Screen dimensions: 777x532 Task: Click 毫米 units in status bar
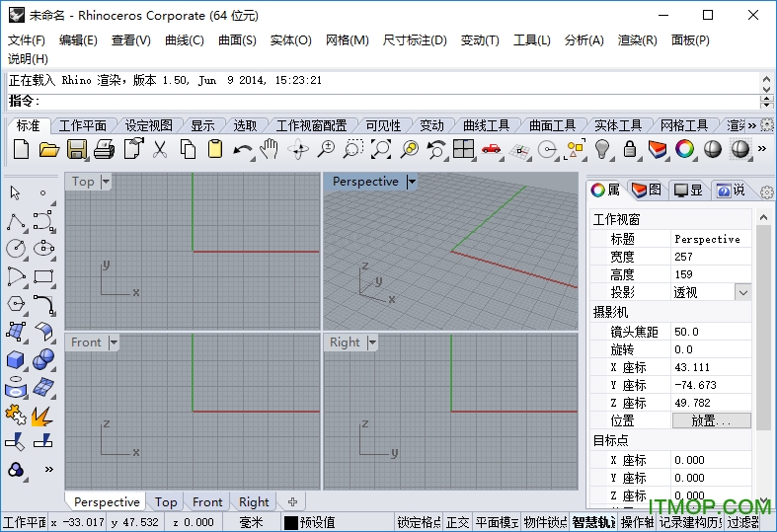tap(251, 522)
